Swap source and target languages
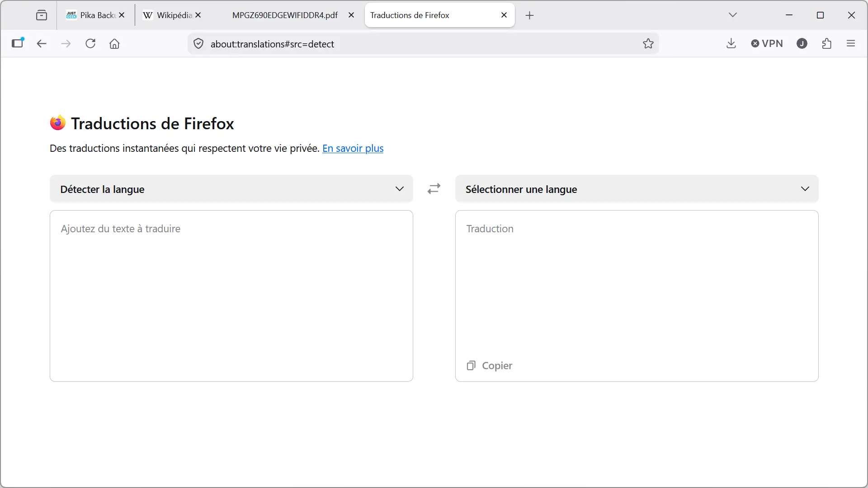Screen dimensions: 868x488 click(x=434, y=188)
